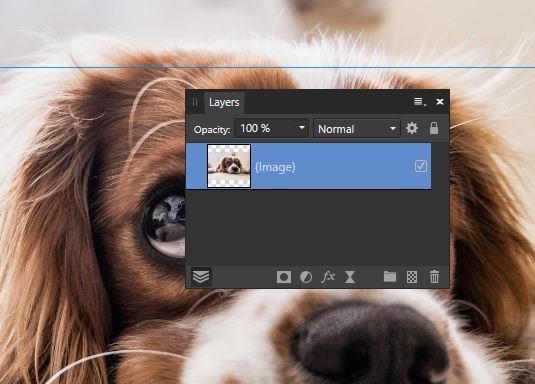This screenshot has height=384, width=535.
Task: Create a new Group folder
Action: click(390, 276)
